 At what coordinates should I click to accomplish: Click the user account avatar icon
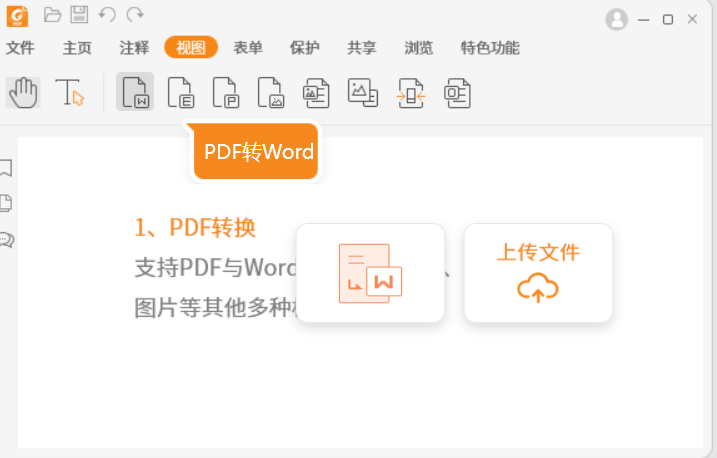pos(617,19)
